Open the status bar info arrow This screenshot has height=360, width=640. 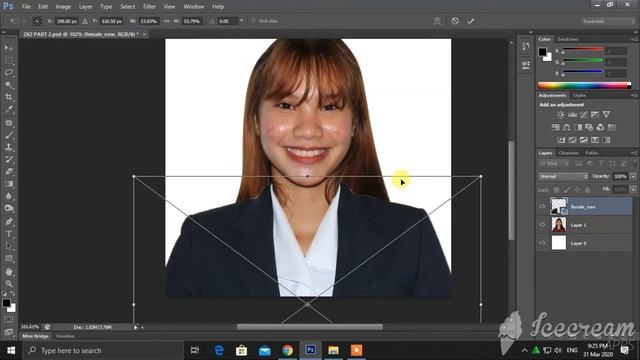pyautogui.click(x=136, y=327)
